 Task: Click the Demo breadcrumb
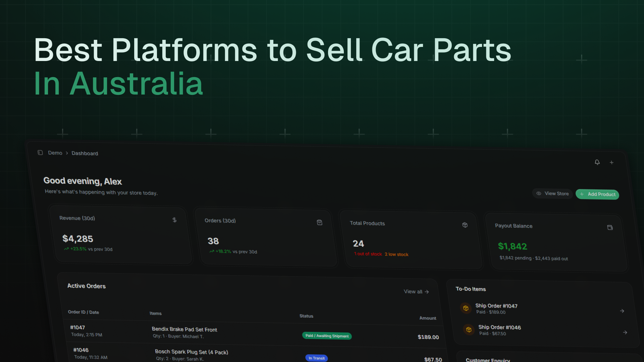click(x=55, y=153)
